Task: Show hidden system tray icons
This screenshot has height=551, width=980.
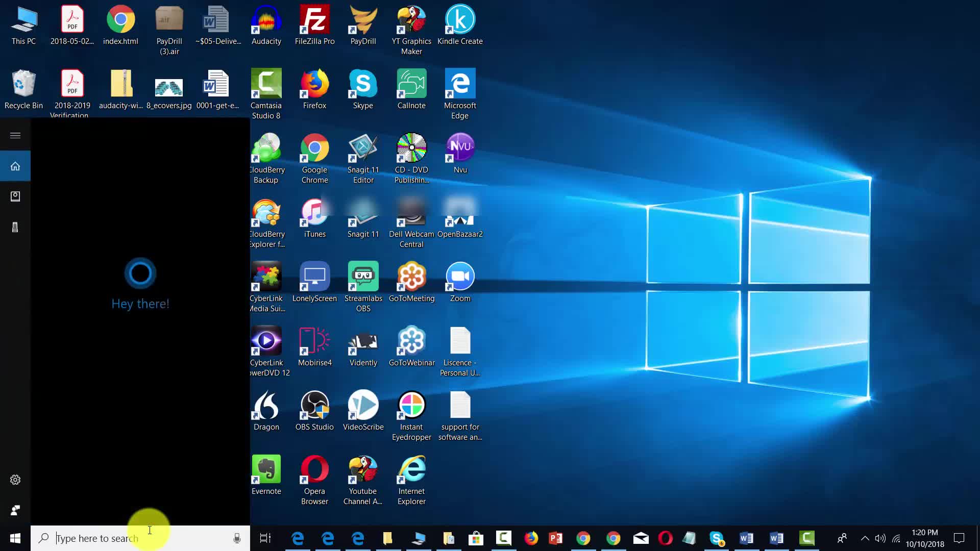Action: (x=865, y=538)
